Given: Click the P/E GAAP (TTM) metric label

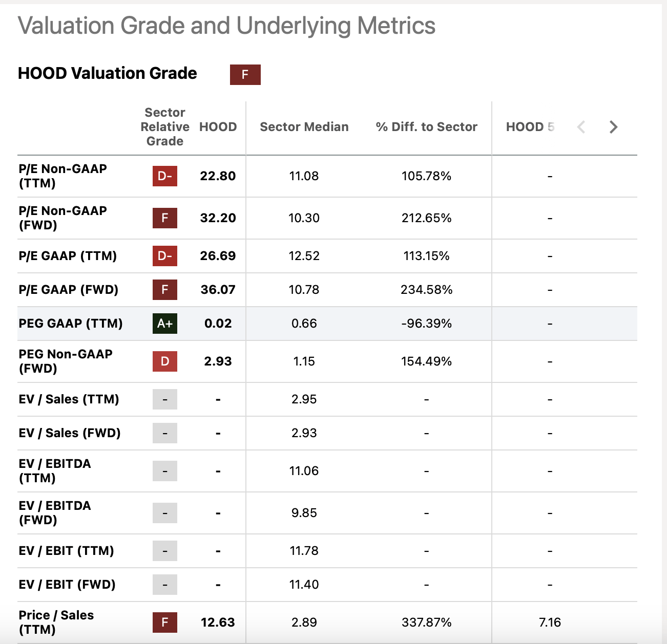Looking at the screenshot, I should 68,256.
